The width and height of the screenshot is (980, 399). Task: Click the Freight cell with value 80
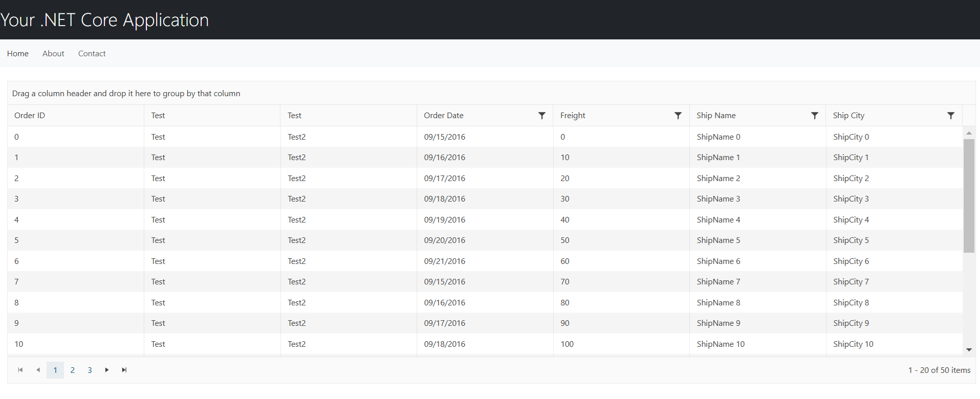pos(621,302)
